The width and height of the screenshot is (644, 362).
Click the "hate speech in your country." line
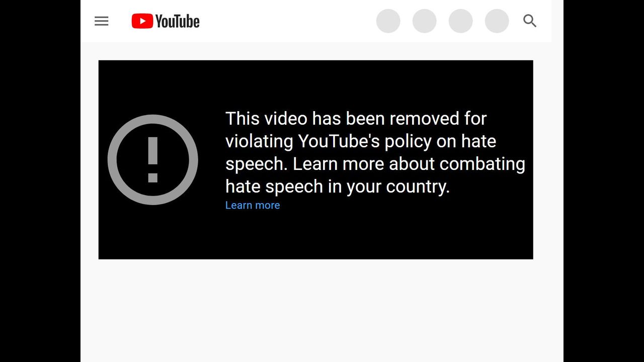tap(338, 187)
